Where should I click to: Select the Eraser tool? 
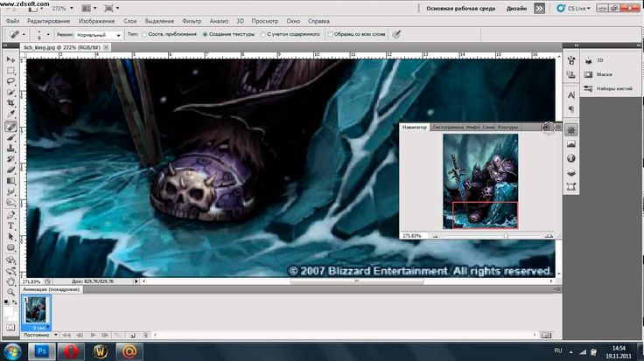click(10, 170)
